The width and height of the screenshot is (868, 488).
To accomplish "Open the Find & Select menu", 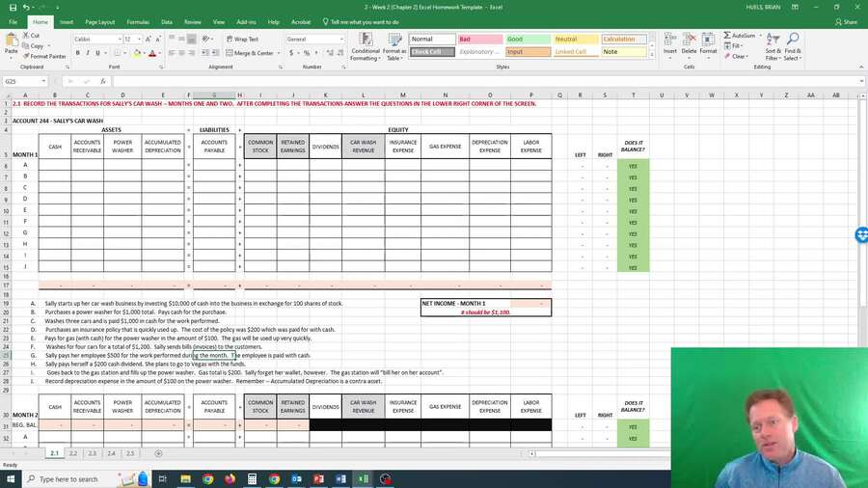I will click(x=792, y=46).
